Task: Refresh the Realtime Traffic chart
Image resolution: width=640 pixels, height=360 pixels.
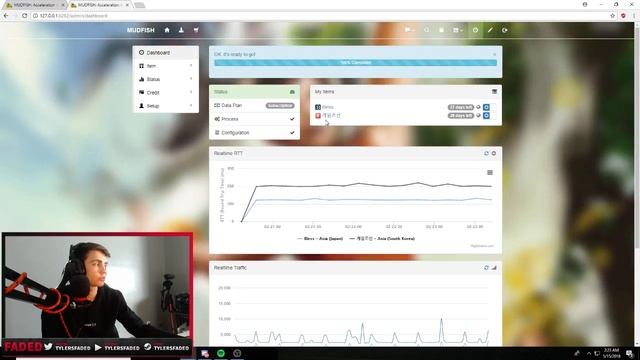Action: pos(486,268)
